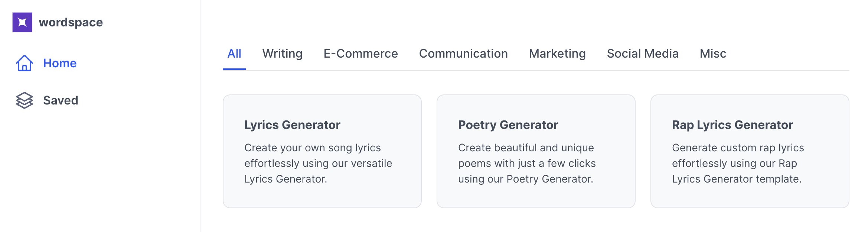Switch to the Writing tab
Image resolution: width=868 pixels, height=232 pixels.
pos(283,54)
